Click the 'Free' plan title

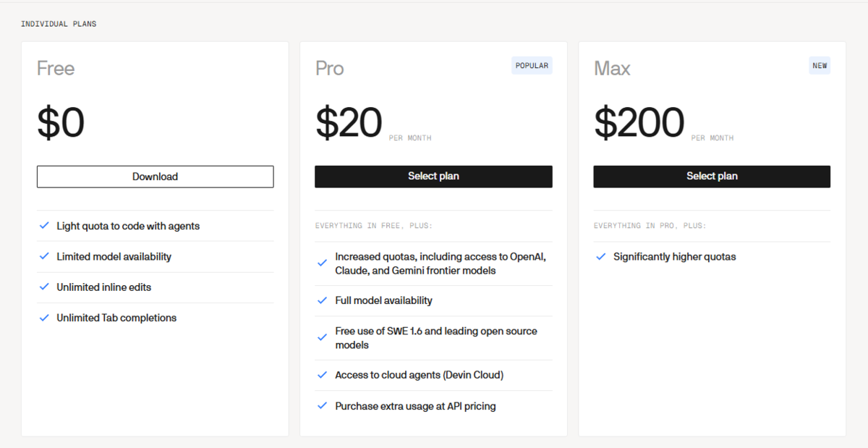56,69
